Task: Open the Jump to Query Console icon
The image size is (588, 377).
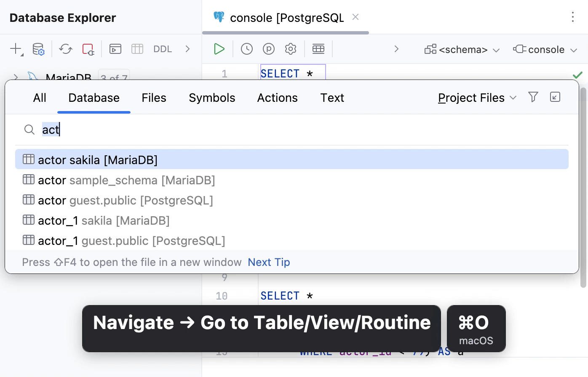Action: (115, 49)
